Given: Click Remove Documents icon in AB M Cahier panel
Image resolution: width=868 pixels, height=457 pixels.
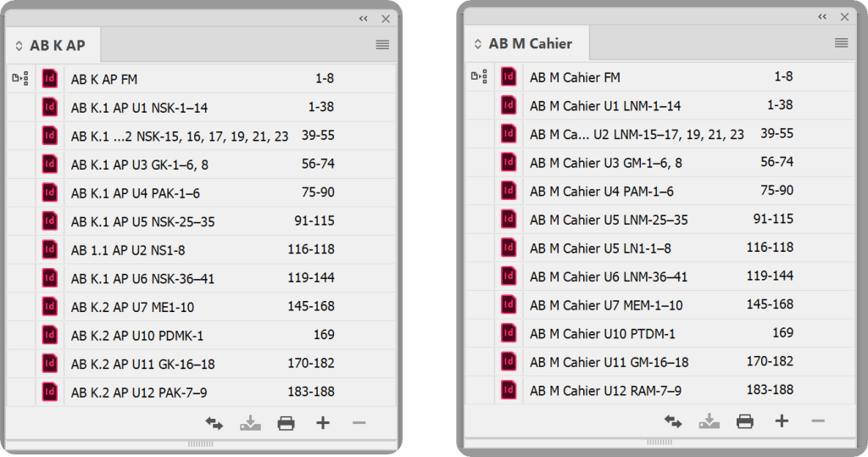Looking at the screenshot, I should point(817,421).
